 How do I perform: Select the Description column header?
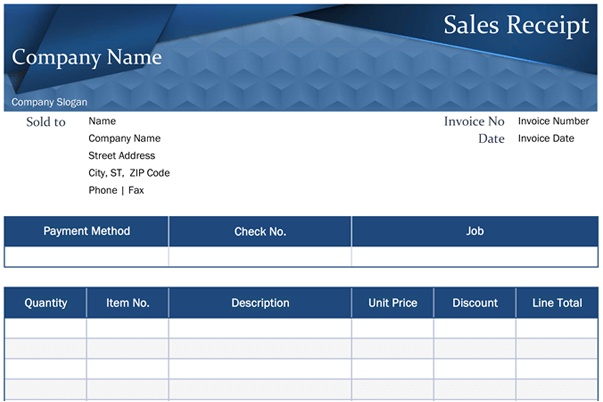pyautogui.click(x=260, y=303)
